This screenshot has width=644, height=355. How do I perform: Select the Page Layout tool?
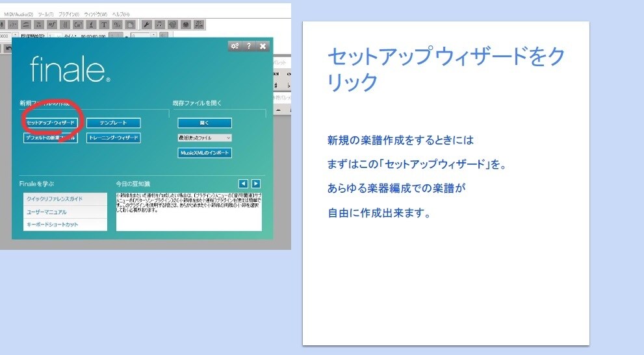click(130, 25)
